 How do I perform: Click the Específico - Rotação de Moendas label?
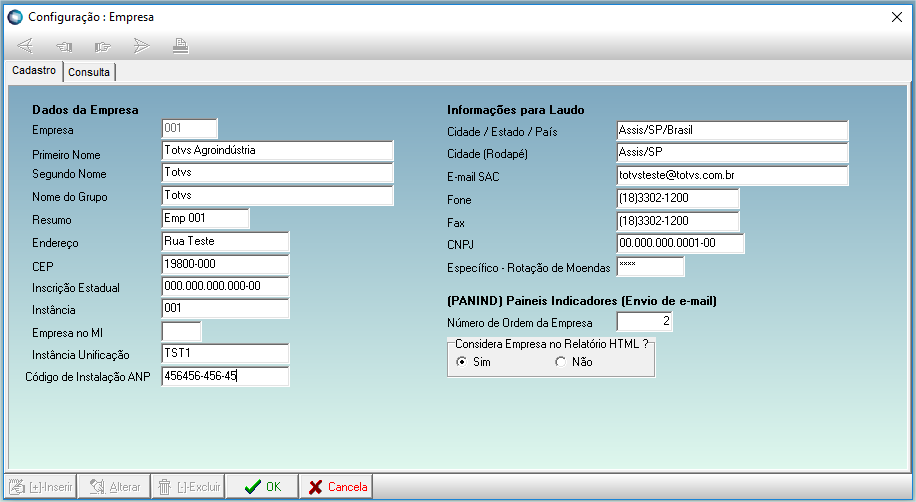(529, 268)
